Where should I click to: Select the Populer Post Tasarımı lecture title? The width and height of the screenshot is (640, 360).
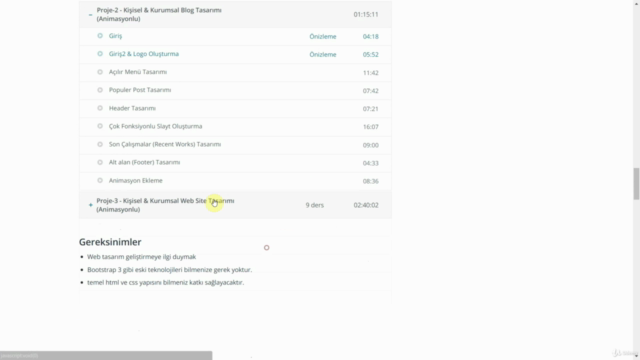point(140,90)
